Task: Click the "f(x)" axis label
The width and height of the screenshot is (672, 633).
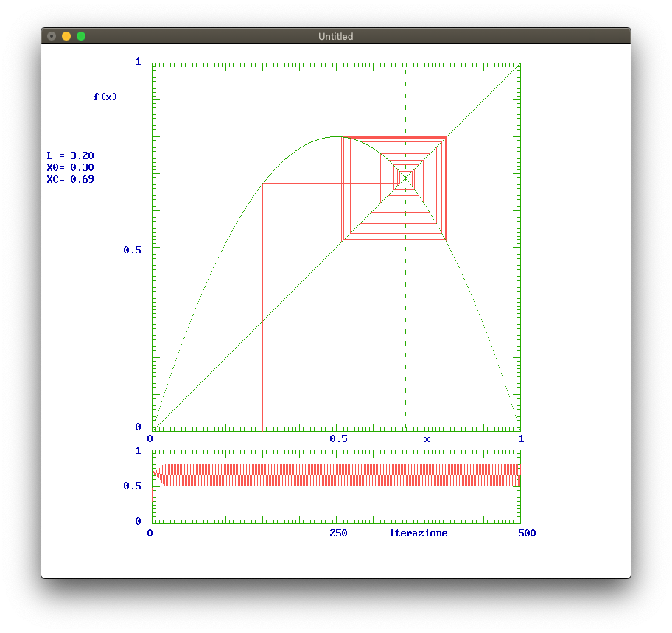Action: point(105,97)
